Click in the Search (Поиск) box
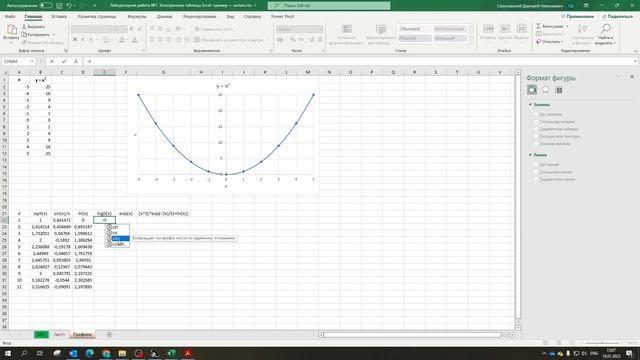 pos(329,6)
